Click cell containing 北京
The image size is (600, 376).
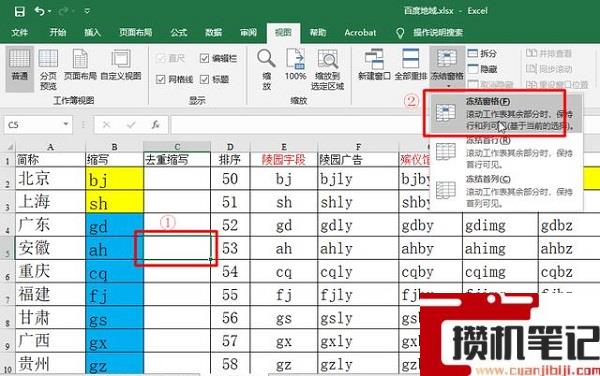click(50, 179)
